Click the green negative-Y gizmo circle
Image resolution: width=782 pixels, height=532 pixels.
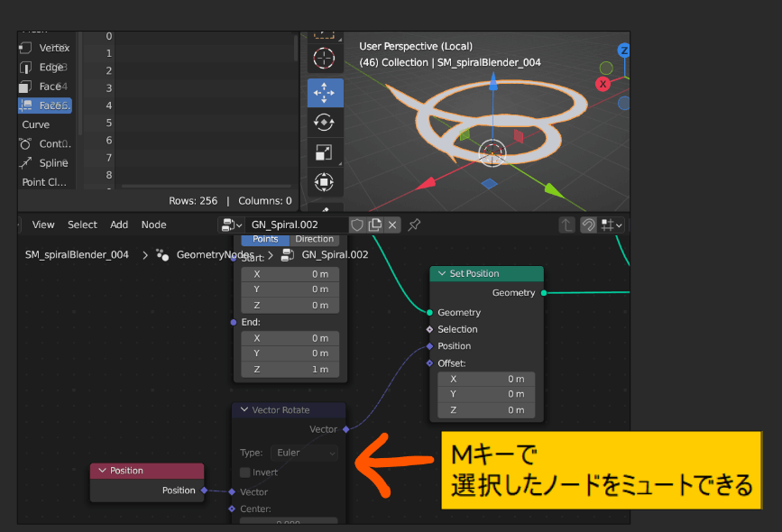(x=606, y=68)
